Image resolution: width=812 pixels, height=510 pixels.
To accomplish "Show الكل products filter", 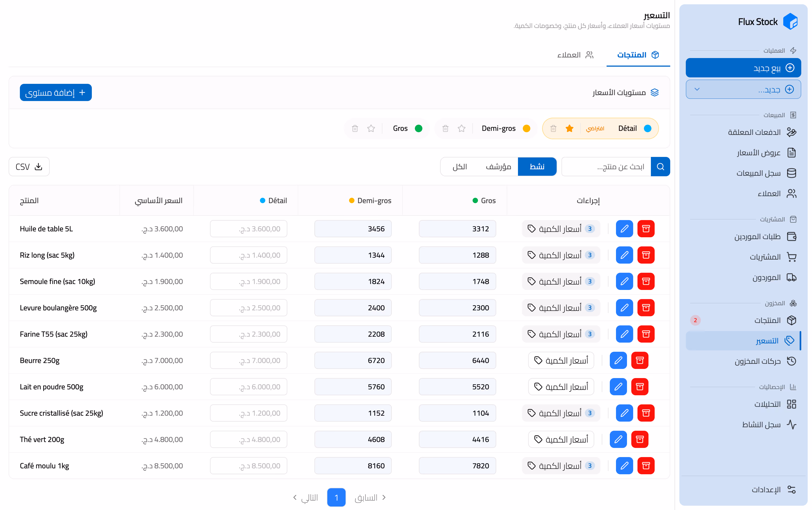I will [x=460, y=167].
